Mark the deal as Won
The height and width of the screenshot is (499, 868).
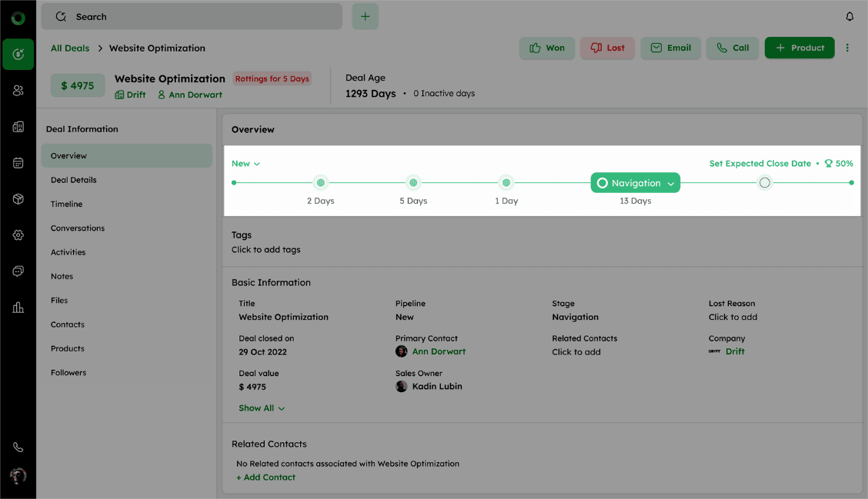tap(546, 48)
